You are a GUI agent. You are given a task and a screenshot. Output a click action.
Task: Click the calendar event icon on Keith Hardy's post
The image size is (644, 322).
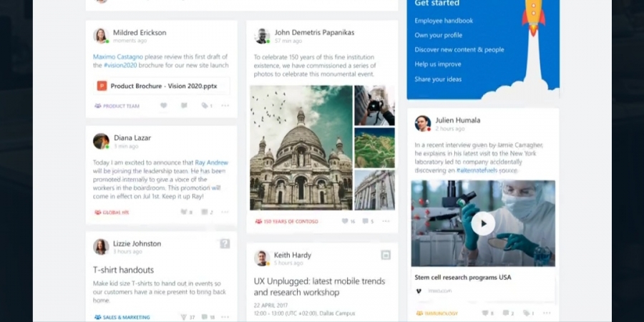[x=386, y=255]
